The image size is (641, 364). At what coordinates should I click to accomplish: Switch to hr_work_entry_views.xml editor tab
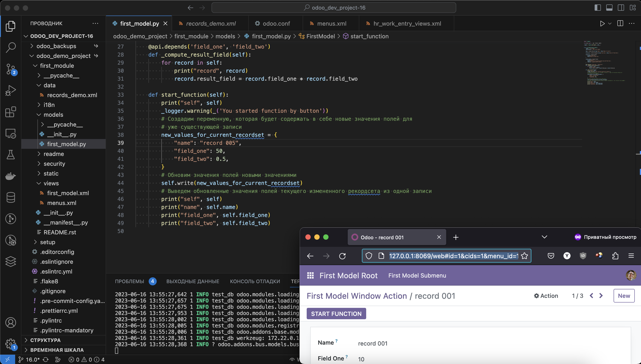coord(406,23)
